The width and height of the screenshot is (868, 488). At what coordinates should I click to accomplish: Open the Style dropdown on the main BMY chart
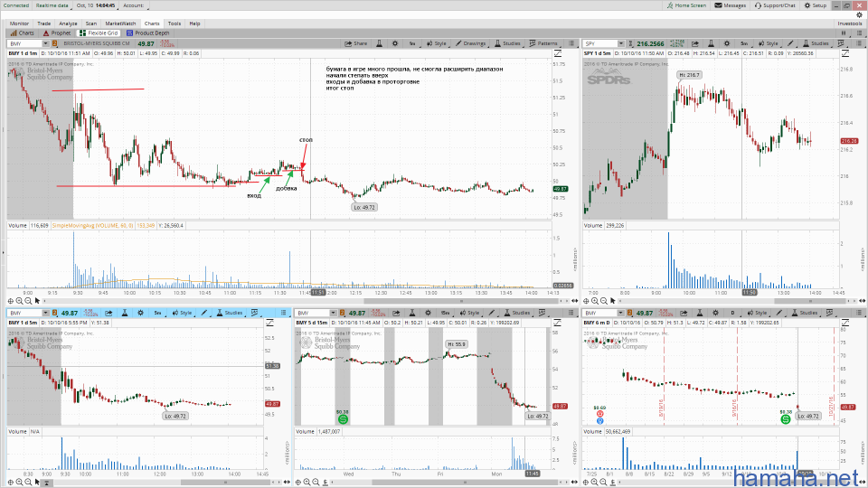pos(436,43)
